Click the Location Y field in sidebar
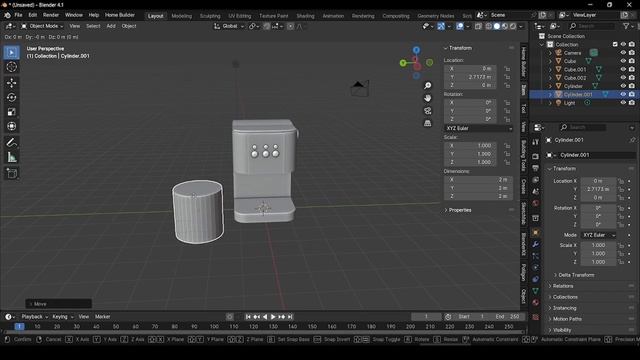 tap(470, 77)
